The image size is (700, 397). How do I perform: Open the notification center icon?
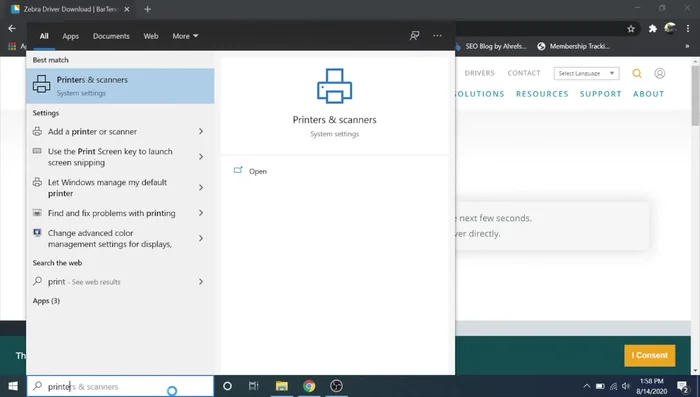683,387
